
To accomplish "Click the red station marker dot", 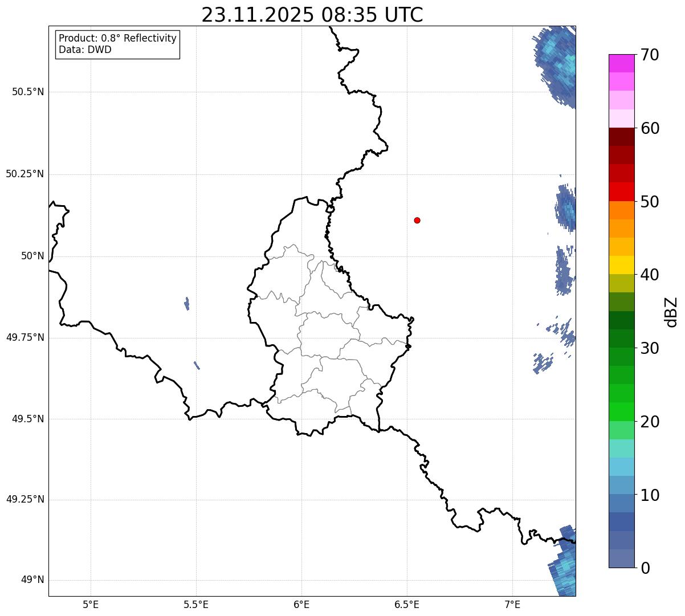I will coord(417,220).
